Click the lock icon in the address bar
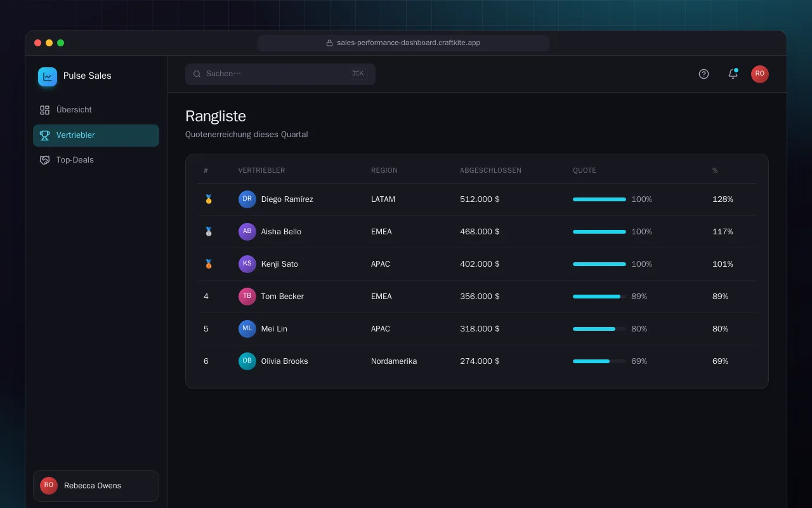The height and width of the screenshot is (508, 812). 330,43
